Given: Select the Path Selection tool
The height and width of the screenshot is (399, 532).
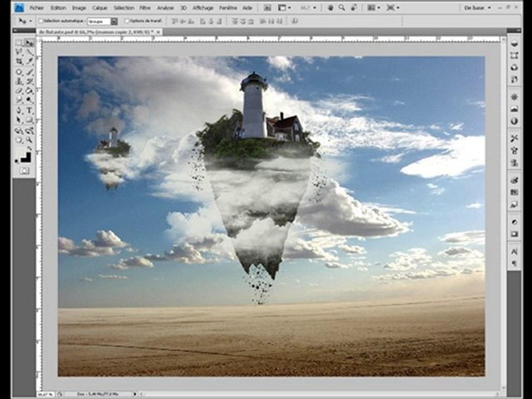Looking at the screenshot, I should click(x=19, y=120).
